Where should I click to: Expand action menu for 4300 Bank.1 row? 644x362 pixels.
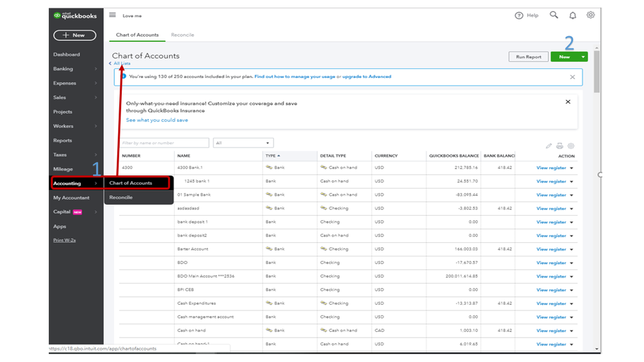571,168
